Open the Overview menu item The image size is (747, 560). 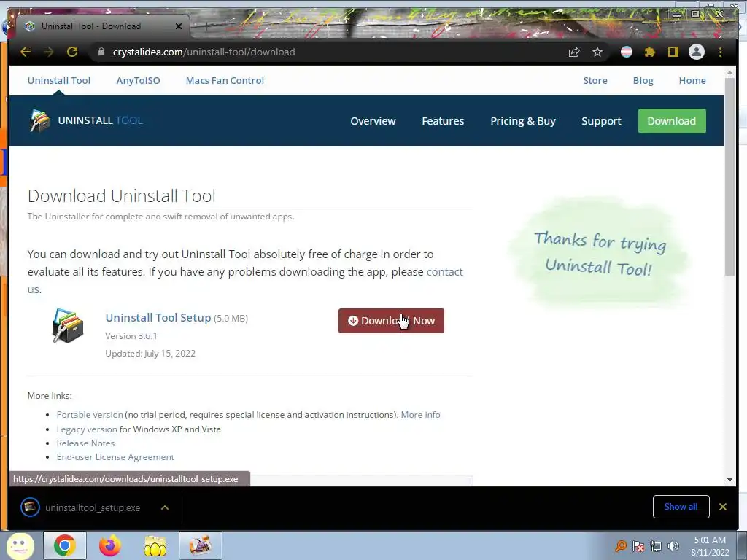coord(373,121)
